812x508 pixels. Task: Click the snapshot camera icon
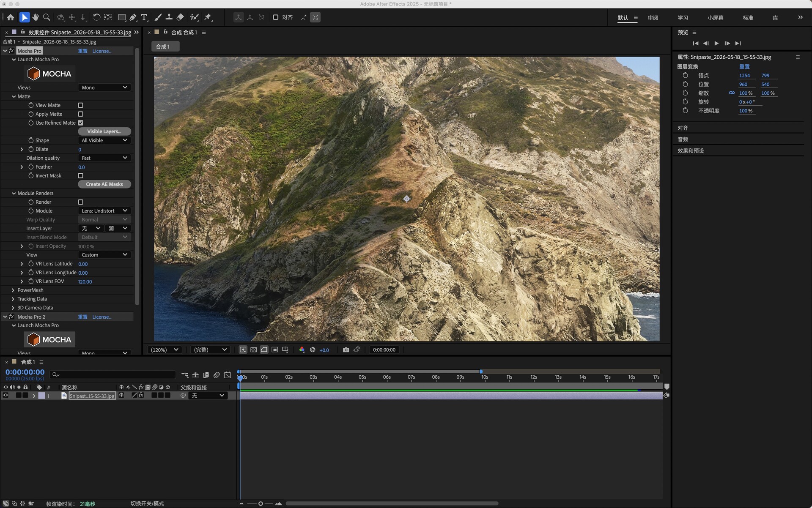tap(346, 350)
